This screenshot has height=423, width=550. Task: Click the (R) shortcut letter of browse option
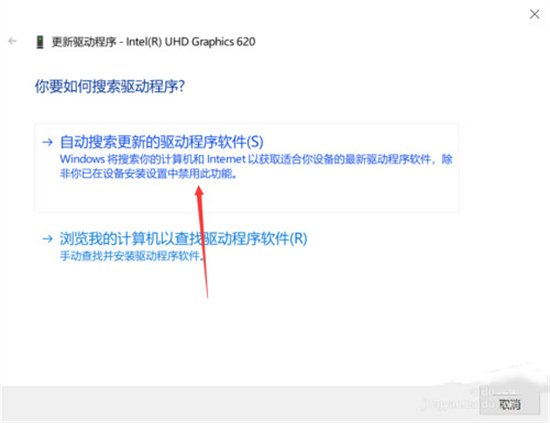(299, 239)
